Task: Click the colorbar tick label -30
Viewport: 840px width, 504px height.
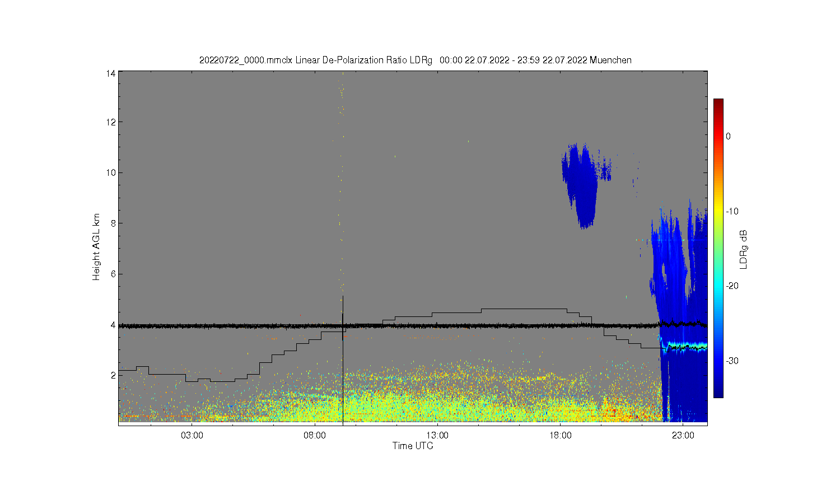Action: (732, 361)
